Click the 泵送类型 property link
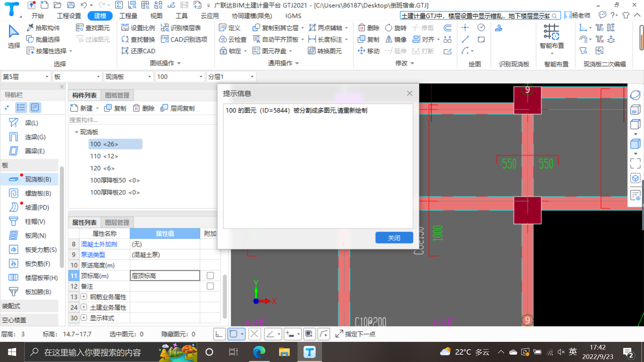The height and width of the screenshot is (362, 644). pyautogui.click(x=93, y=255)
